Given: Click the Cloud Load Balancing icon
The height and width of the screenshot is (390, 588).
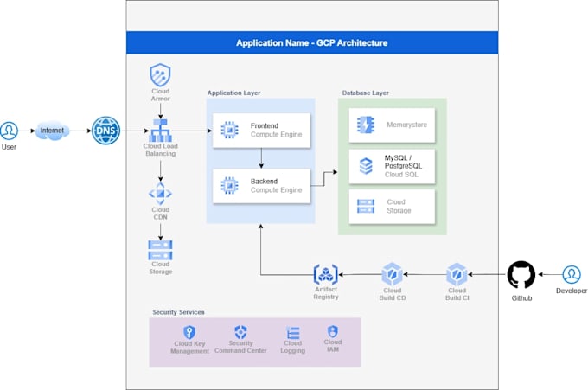Looking at the screenshot, I should point(161,130).
